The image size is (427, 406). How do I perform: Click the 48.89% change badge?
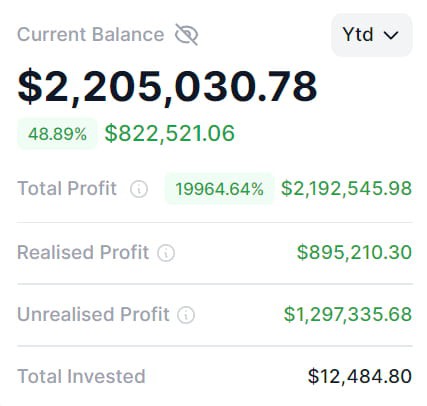(57, 134)
